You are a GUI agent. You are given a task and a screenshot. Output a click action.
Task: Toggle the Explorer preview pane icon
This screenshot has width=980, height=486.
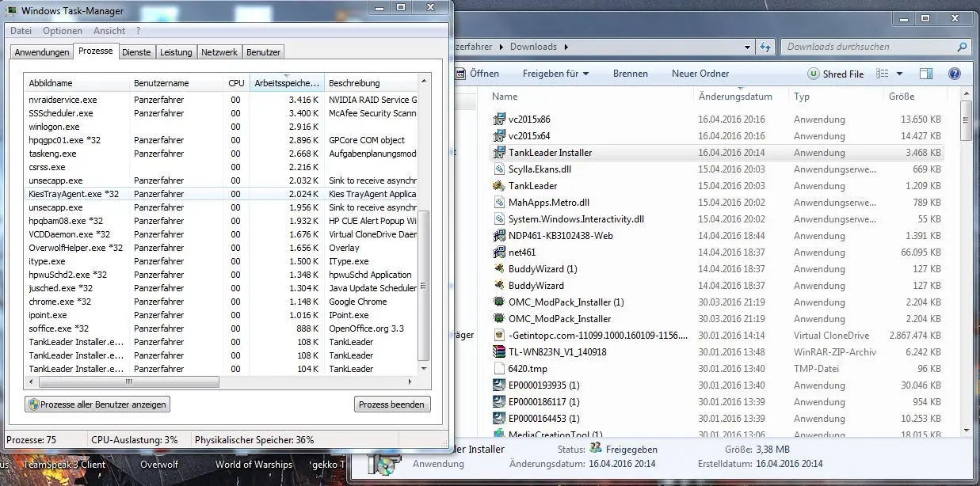(x=926, y=74)
